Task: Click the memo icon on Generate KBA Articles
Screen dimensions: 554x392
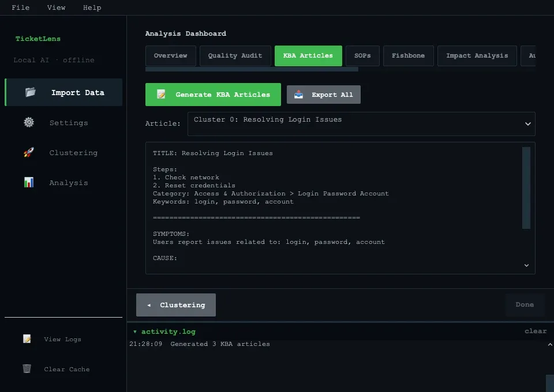Action: [161, 94]
